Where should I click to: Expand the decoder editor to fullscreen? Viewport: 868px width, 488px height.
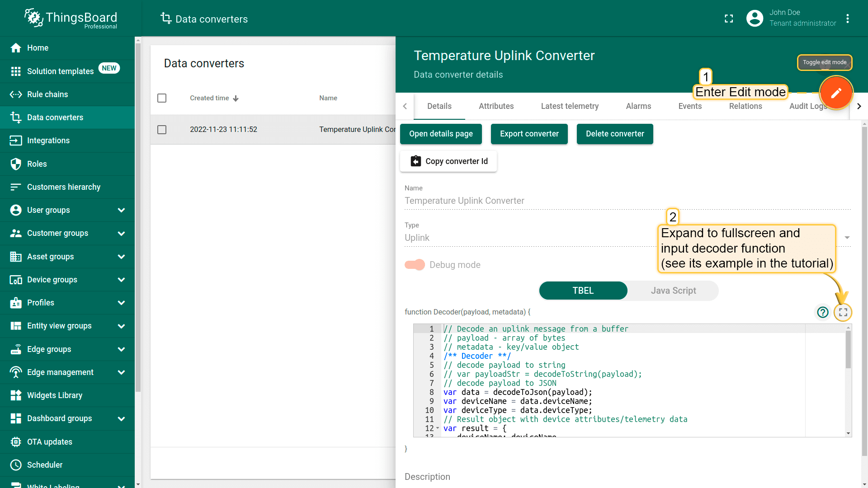coord(843,312)
